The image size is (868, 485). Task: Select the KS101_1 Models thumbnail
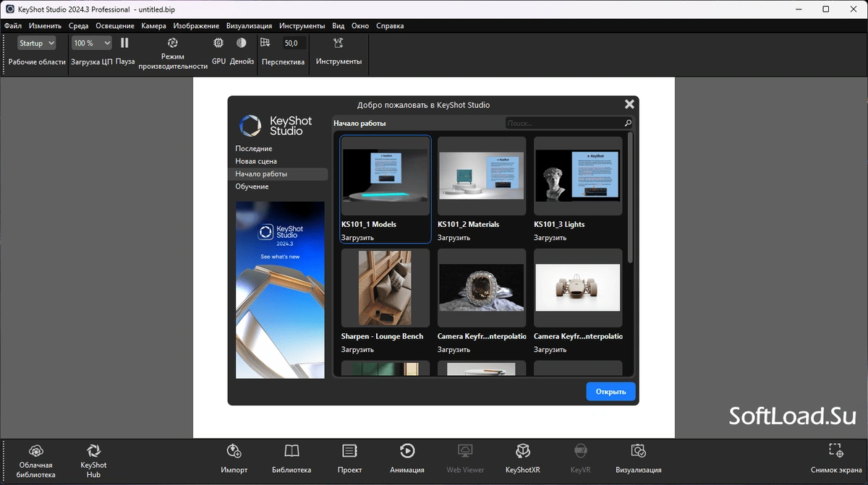[x=386, y=176]
